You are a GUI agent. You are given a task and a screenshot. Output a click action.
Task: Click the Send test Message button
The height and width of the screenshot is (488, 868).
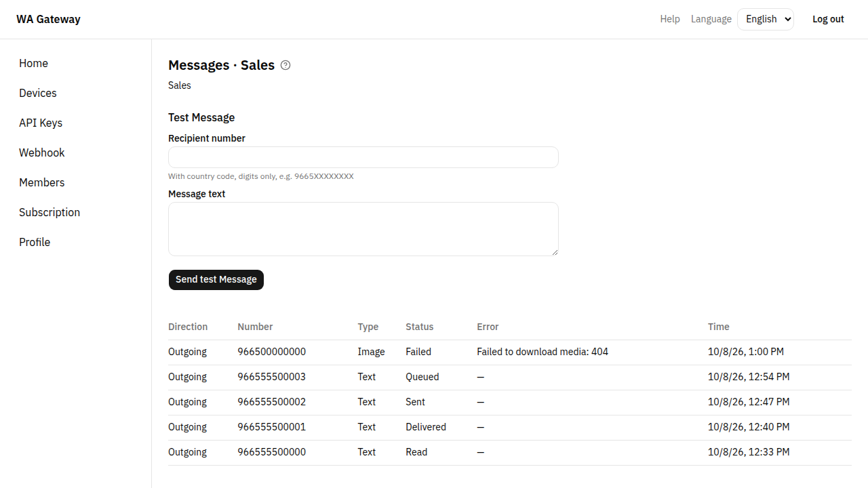point(216,279)
